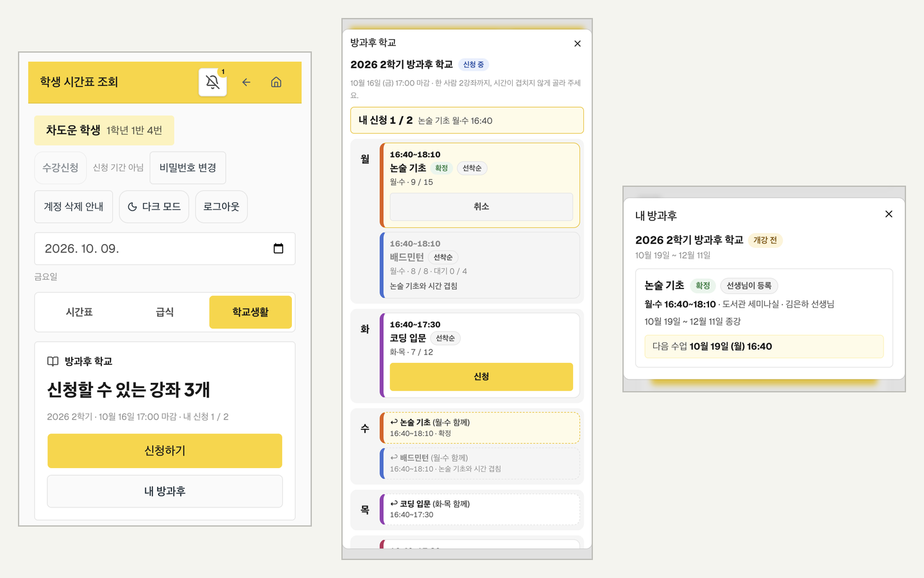Image resolution: width=924 pixels, height=578 pixels.
Task: Toggle 다크 모드
Action: pos(154,207)
